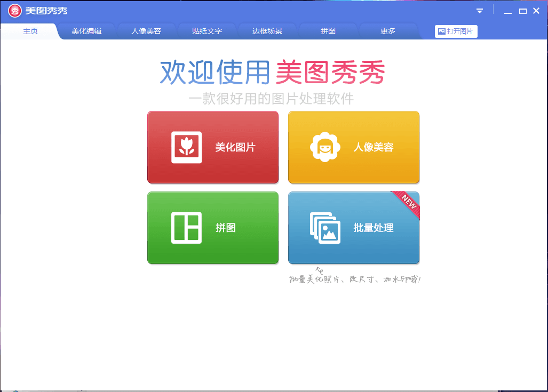
Task: Maximize the 美图秀秀 window
Action: (523, 11)
